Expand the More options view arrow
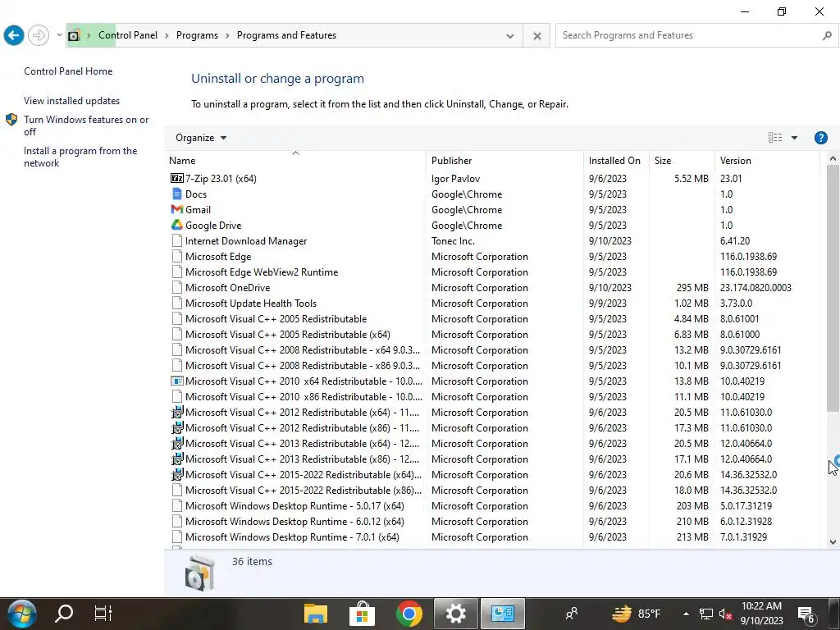840x630 pixels. pos(794,138)
